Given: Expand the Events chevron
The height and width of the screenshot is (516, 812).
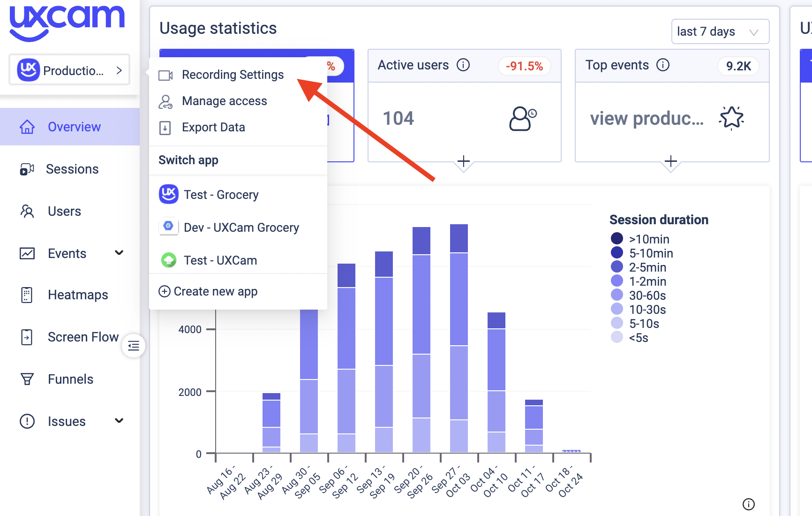Looking at the screenshot, I should (x=119, y=253).
